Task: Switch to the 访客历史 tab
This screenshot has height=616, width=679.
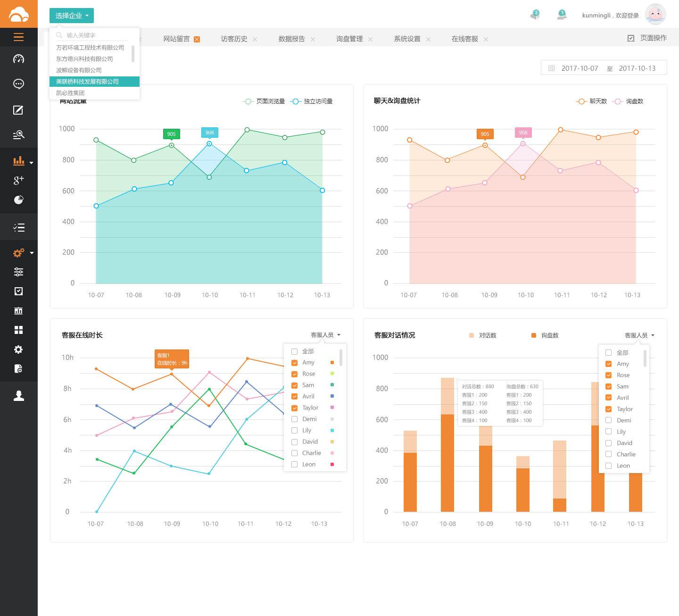Action: pyautogui.click(x=234, y=39)
